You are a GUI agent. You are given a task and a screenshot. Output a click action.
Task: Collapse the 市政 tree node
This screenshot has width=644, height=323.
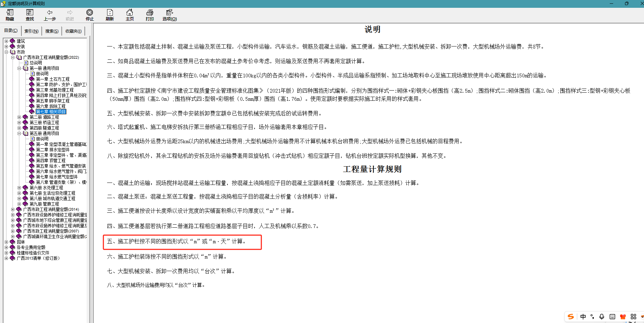click(x=6, y=52)
